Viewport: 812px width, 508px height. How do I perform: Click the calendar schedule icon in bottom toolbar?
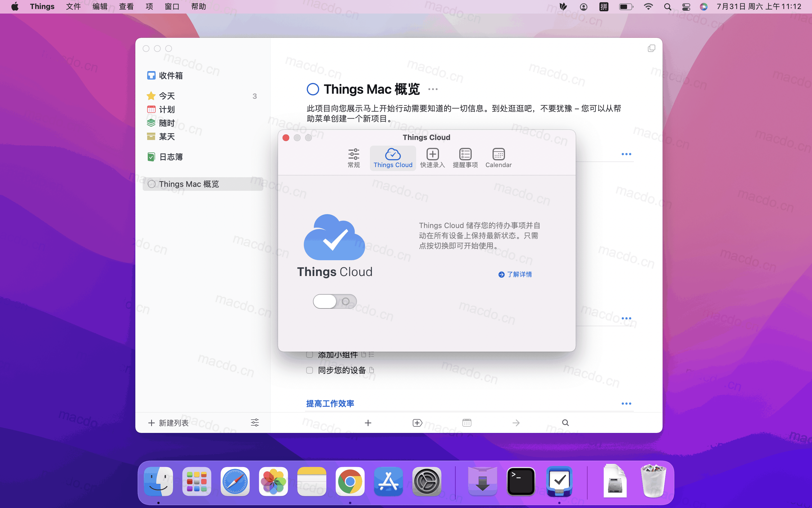pos(467,423)
